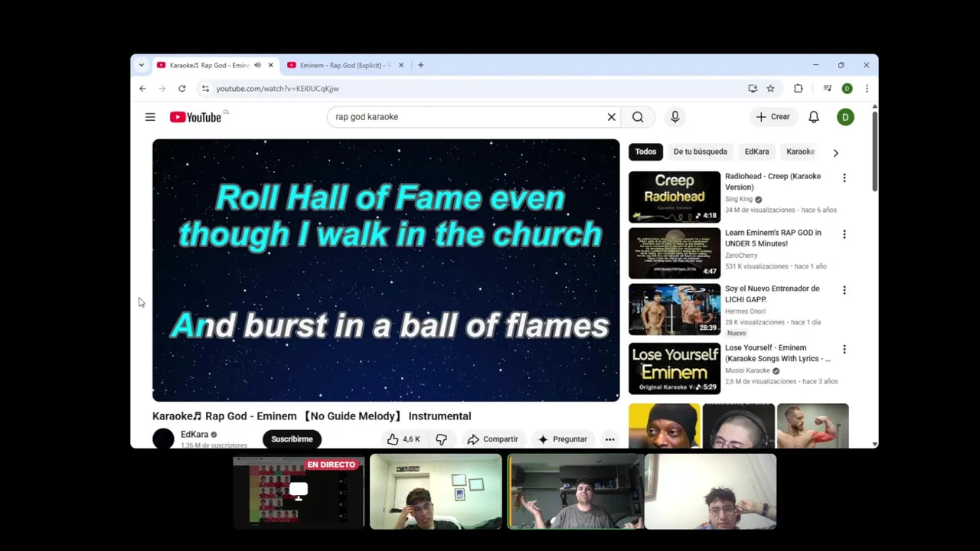Screen dimensions: 980x551
Task: Click the Sing King channel name
Action: click(739, 199)
